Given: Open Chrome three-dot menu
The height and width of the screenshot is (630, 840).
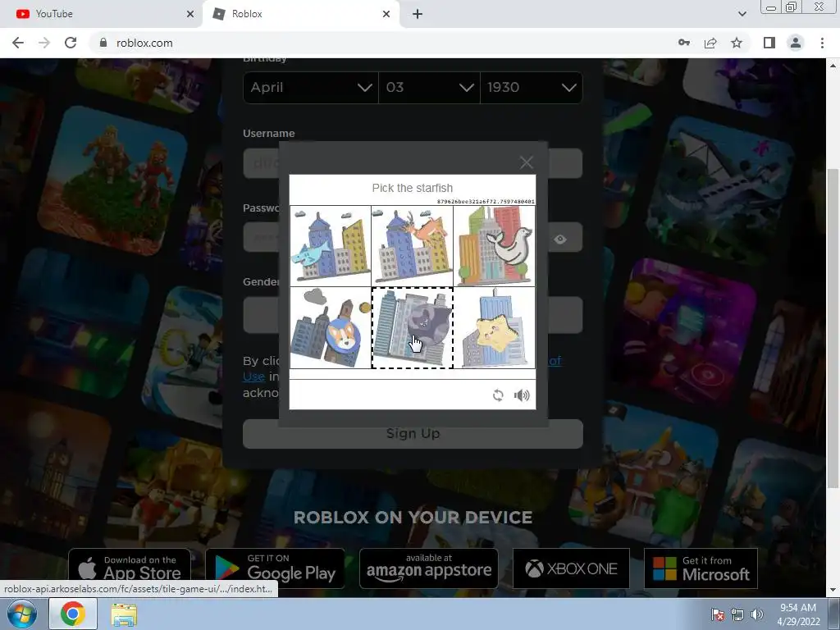Looking at the screenshot, I should pos(822,43).
